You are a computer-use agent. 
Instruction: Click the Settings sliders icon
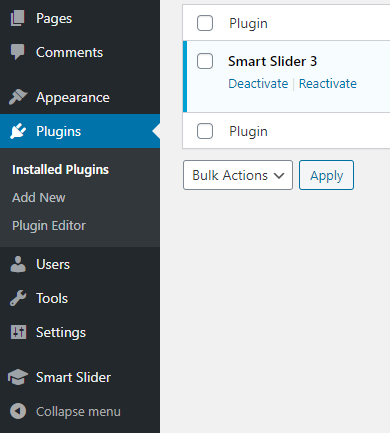[18, 332]
